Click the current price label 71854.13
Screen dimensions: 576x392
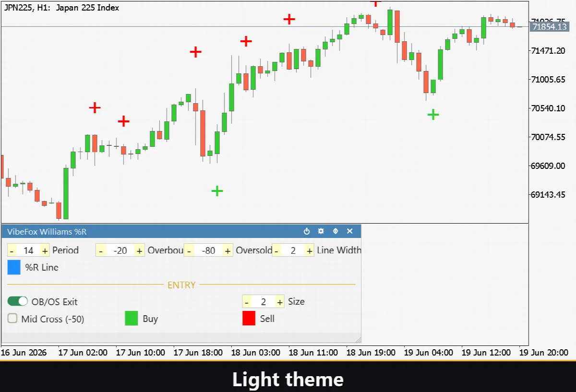point(550,27)
